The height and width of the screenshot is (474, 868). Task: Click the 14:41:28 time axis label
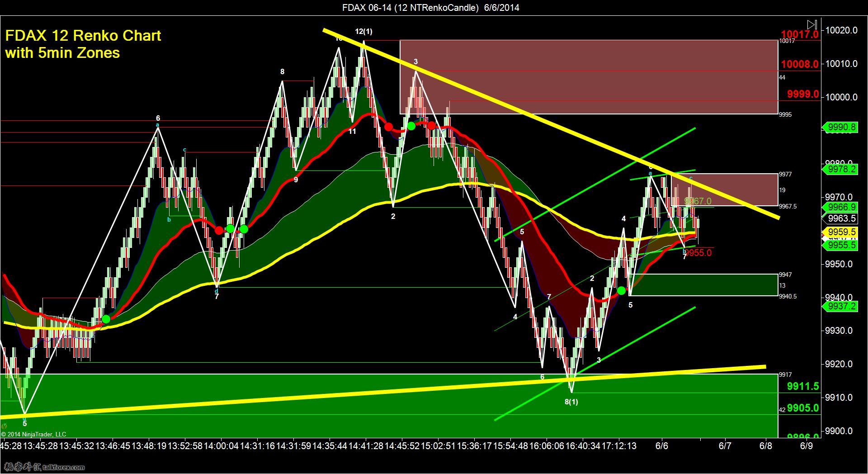[x=366, y=446]
